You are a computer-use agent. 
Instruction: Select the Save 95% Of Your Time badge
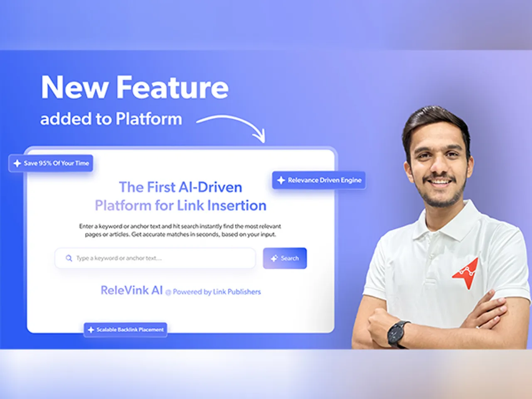pyautogui.click(x=51, y=163)
